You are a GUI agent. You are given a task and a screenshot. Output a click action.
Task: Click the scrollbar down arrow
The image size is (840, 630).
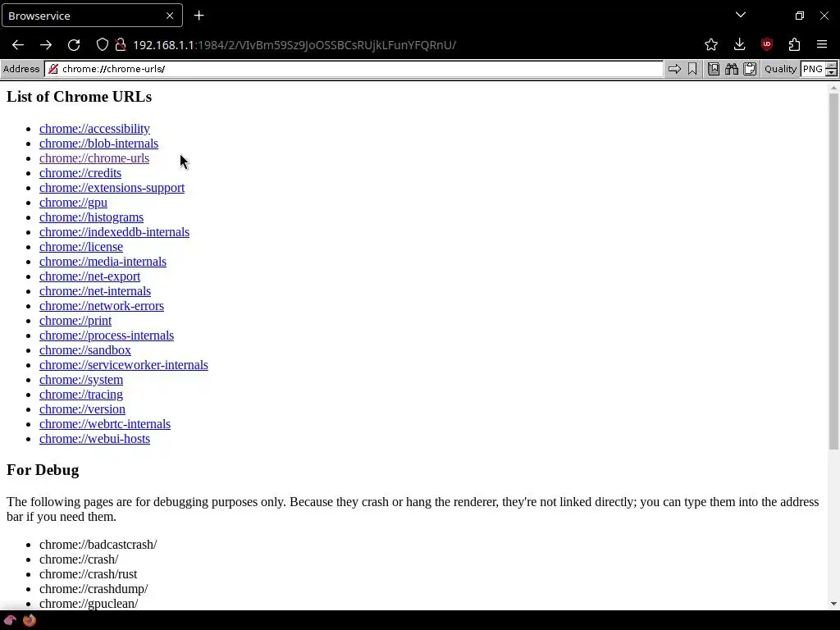click(x=833, y=604)
